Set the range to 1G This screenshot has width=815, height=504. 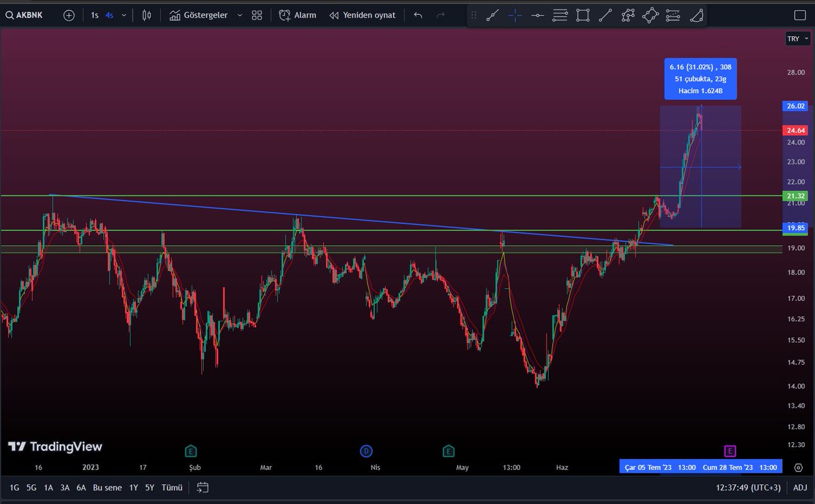pos(14,487)
